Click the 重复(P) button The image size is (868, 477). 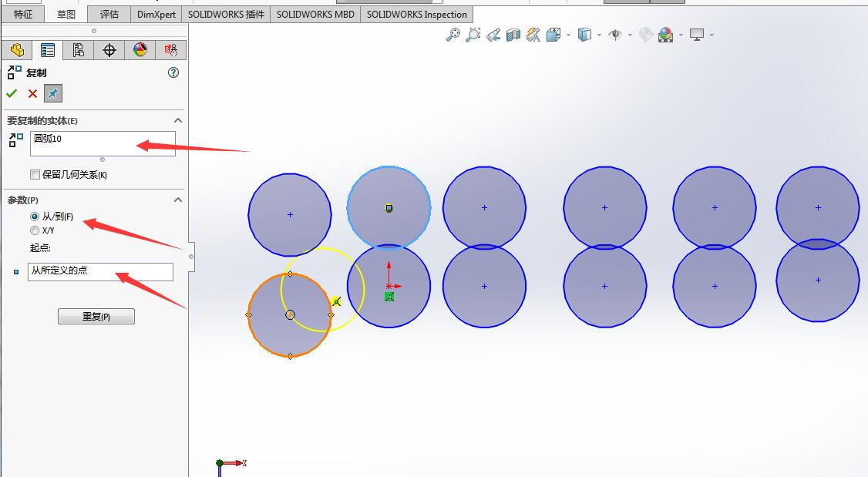click(96, 317)
